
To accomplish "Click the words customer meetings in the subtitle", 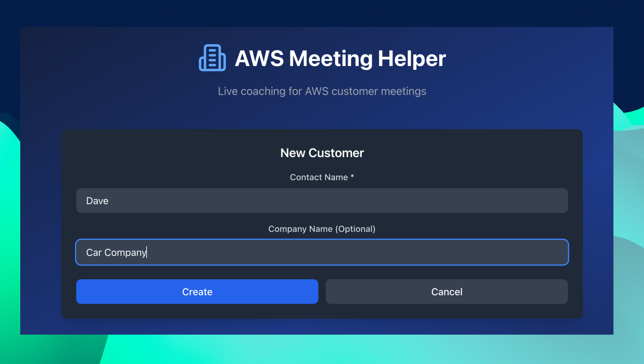I will 379,91.
